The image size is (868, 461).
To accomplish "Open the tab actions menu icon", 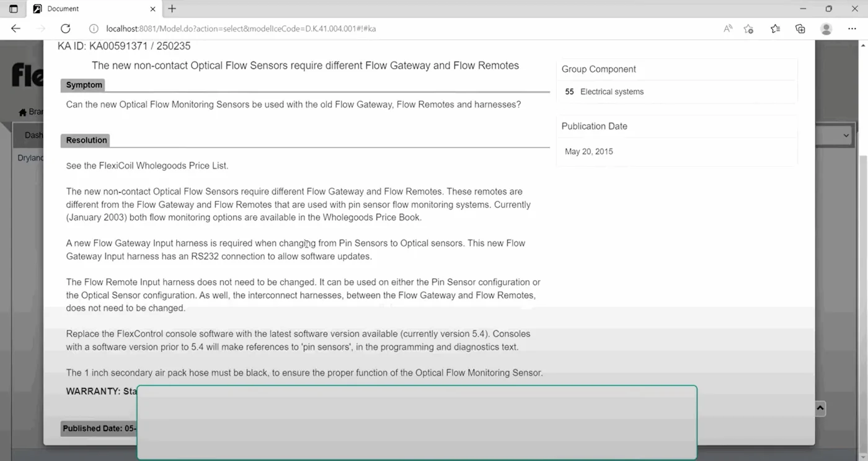I will coord(14,9).
